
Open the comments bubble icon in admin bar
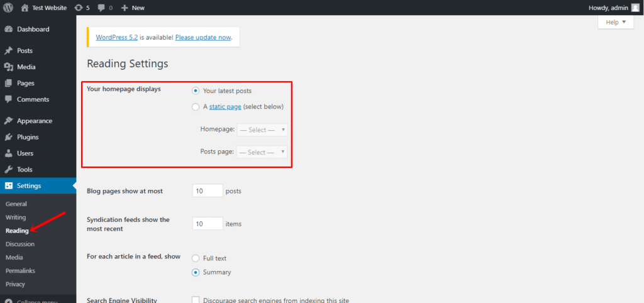101,8
